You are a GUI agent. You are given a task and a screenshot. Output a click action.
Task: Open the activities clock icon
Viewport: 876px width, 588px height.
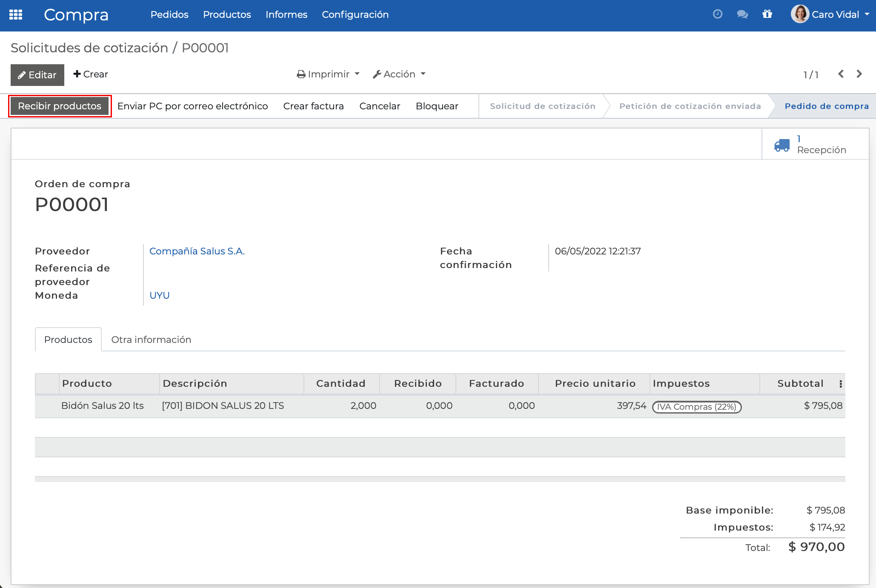pos(717,14)
